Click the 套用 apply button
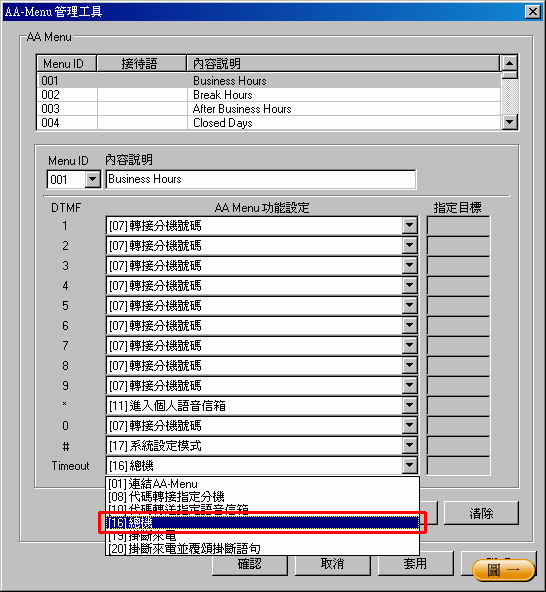546x592 pixels. pos(415,564)
